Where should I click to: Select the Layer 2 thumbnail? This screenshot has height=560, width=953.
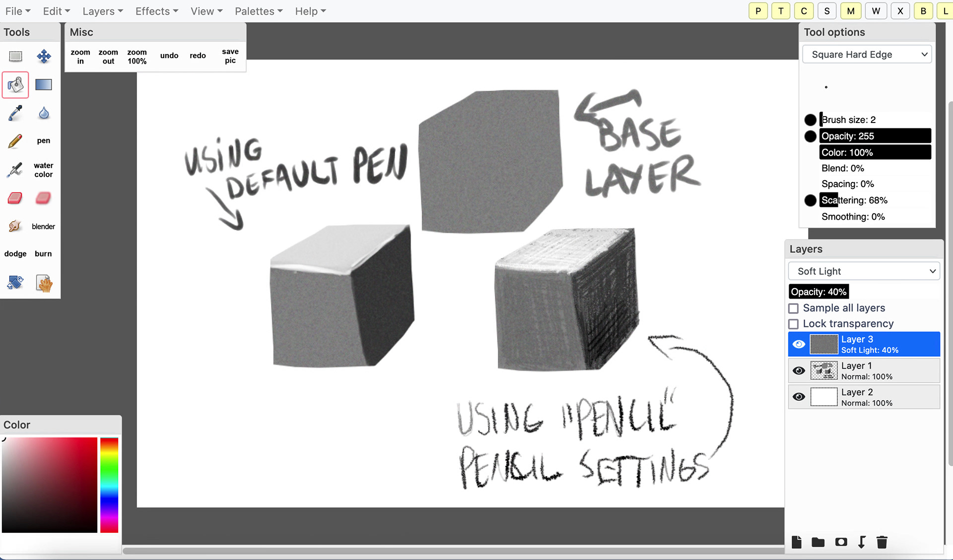(x=823, y=397)
